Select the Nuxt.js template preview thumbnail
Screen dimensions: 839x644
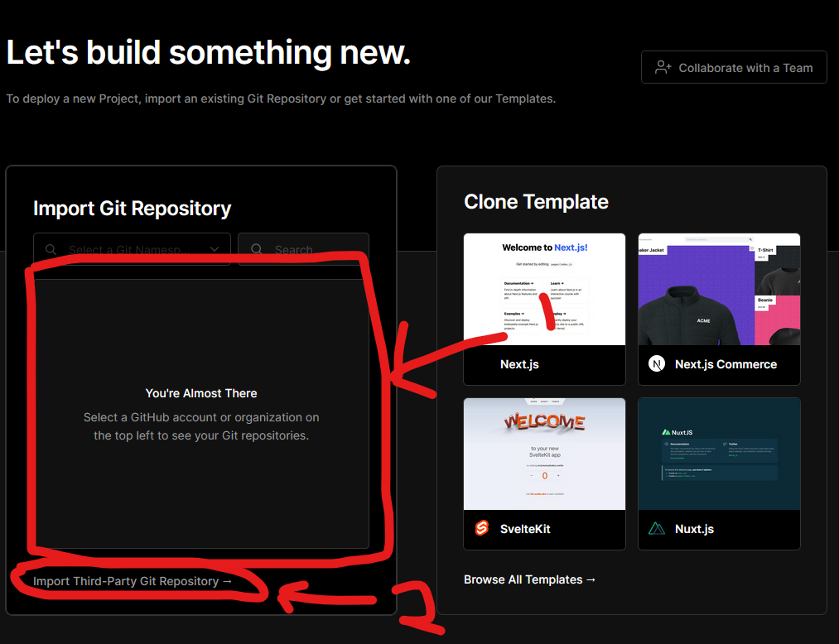pyautogui.click(x=719, y=454)
